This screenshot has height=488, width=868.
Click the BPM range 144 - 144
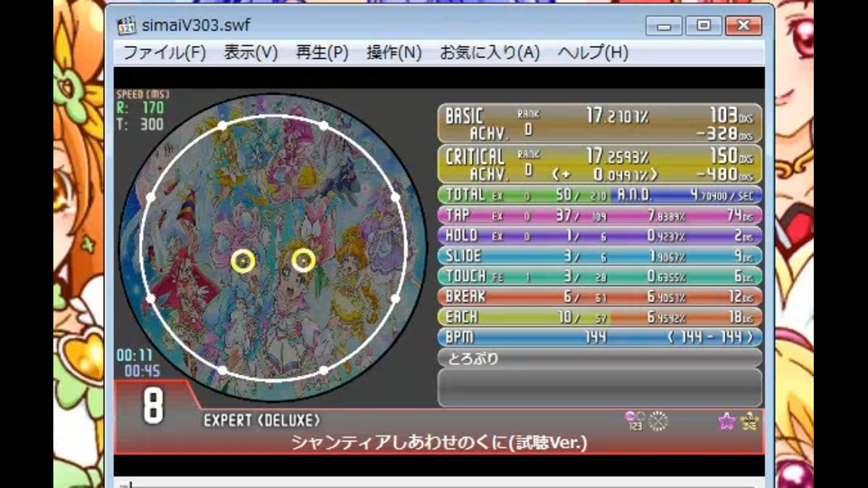[x=711, y=337]
